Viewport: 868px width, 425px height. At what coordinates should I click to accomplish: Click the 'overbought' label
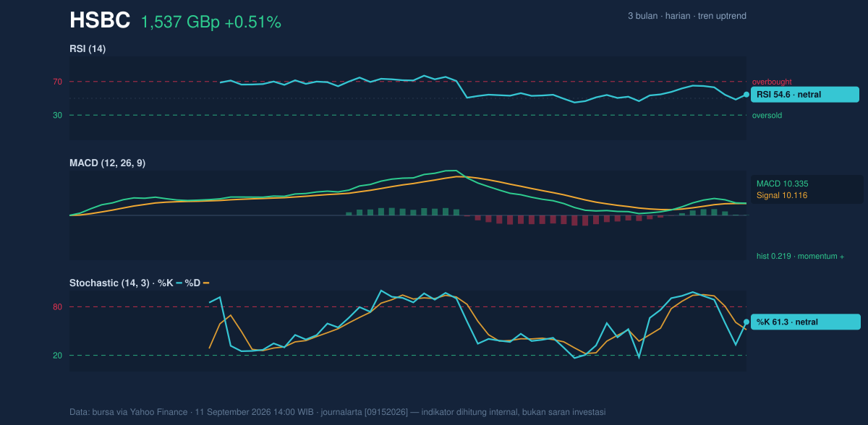pos(772,82)
